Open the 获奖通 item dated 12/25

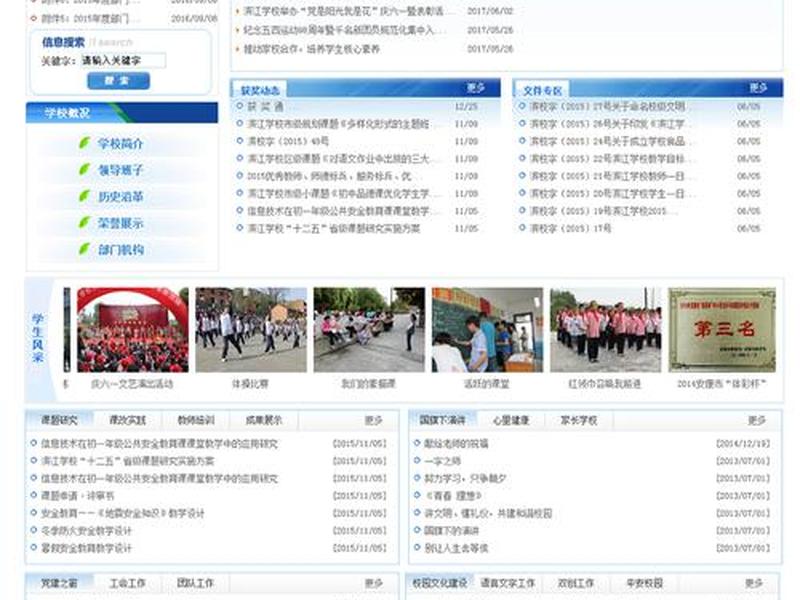click(x=265, y=107)
